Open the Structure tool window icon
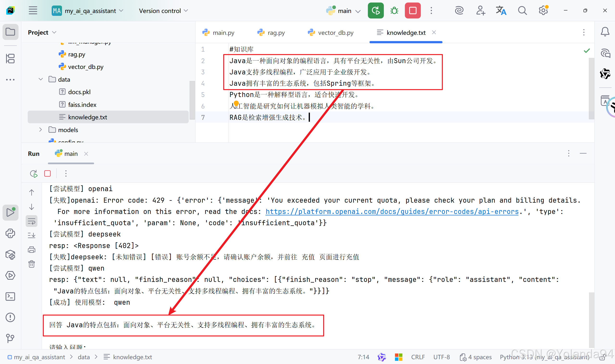The width and height of the screenshot is (615, 364). [10, 59]
